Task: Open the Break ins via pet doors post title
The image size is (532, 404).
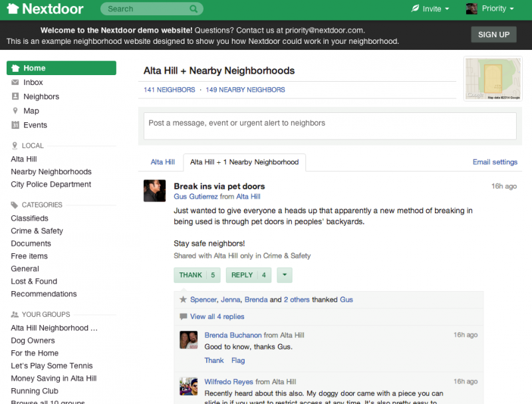Action: coord(219,186)
